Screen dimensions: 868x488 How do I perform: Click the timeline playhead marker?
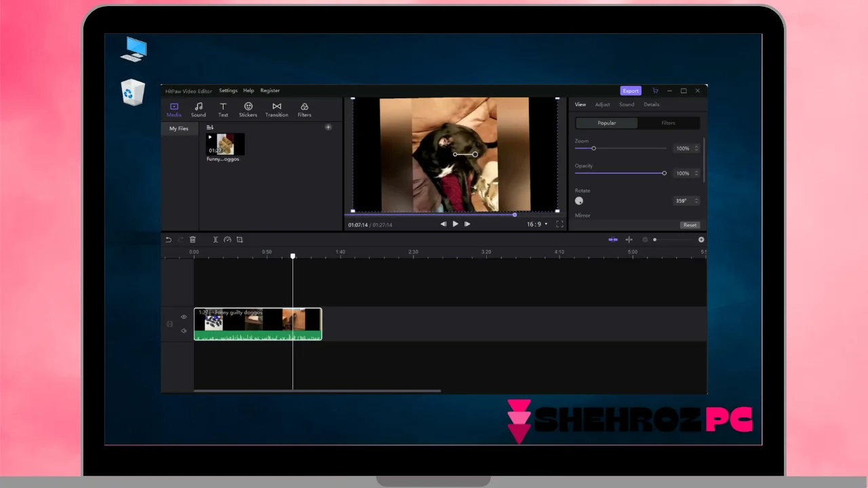[293, 256]
